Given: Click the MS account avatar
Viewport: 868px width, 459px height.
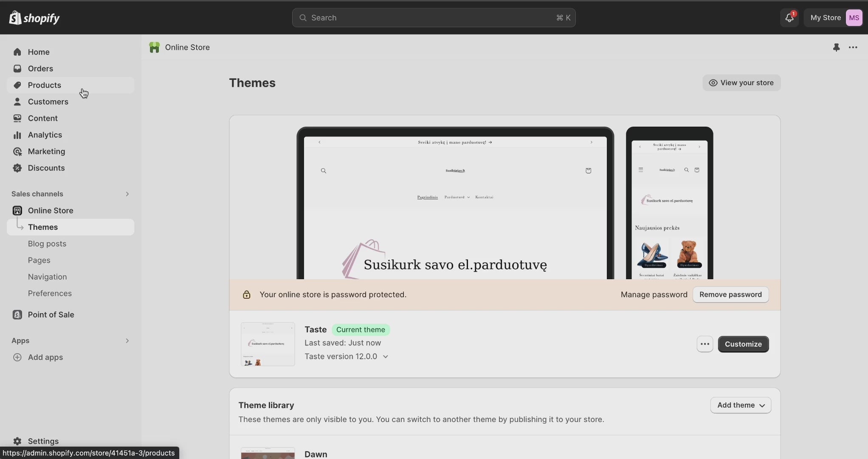Looking at the screenshot, I should [854, 18].
